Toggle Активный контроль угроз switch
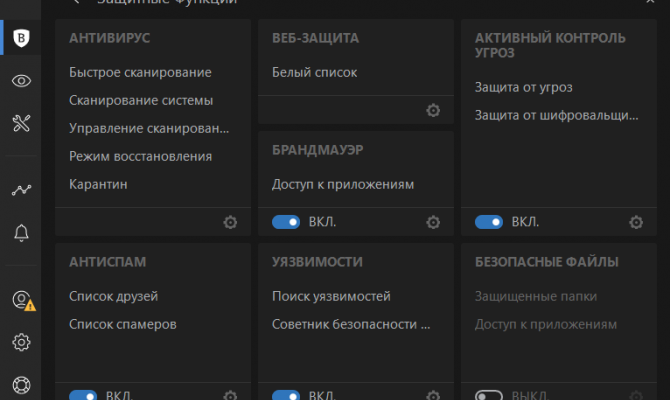This screenshot has width=670, height=400. 489,222
